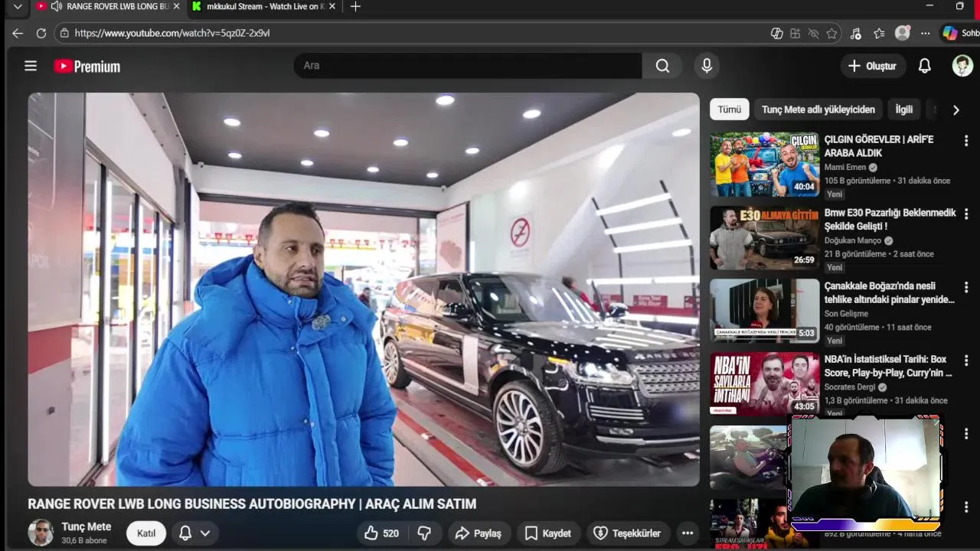The width and height of the screenshot is (980, 551).
Task: Focus the Ara search input field
Action: click(x=469, y=66)
